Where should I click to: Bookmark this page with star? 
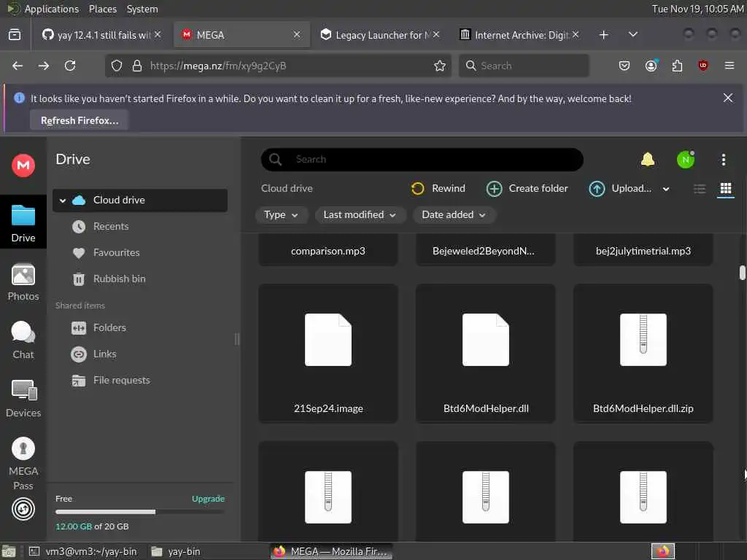pyautogui.click(x=440, y=66)
